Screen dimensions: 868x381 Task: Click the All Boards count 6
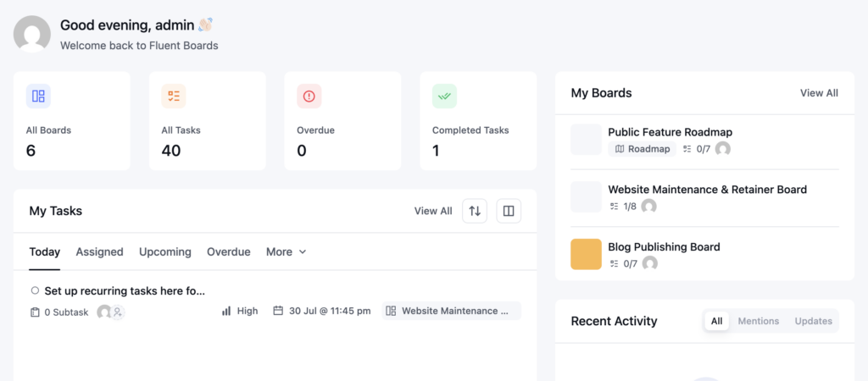tap(31, 151)
